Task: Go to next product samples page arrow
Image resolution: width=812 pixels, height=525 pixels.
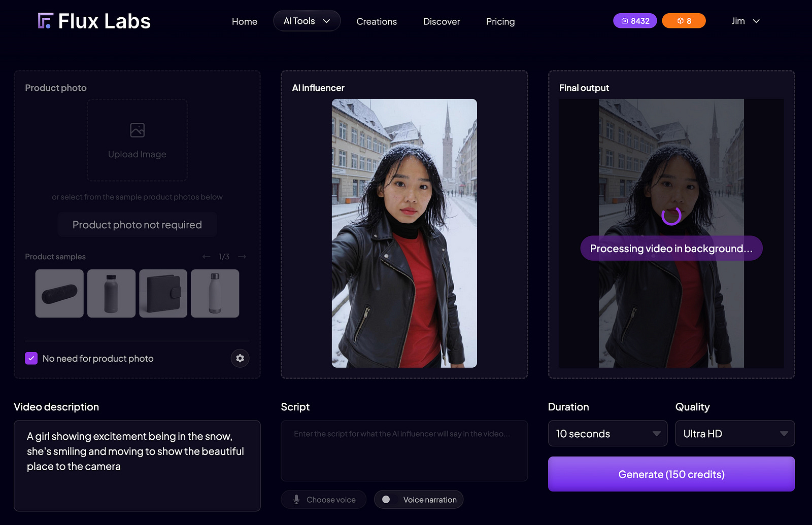Action: (242, 257)
